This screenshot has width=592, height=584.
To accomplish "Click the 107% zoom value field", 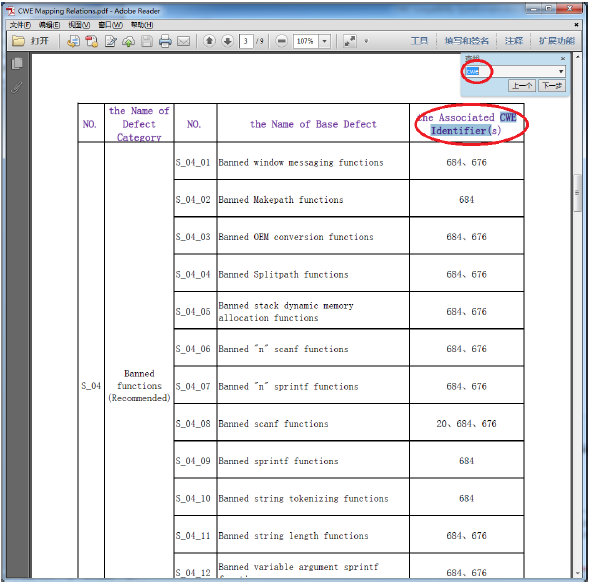I will coord(306,41).
